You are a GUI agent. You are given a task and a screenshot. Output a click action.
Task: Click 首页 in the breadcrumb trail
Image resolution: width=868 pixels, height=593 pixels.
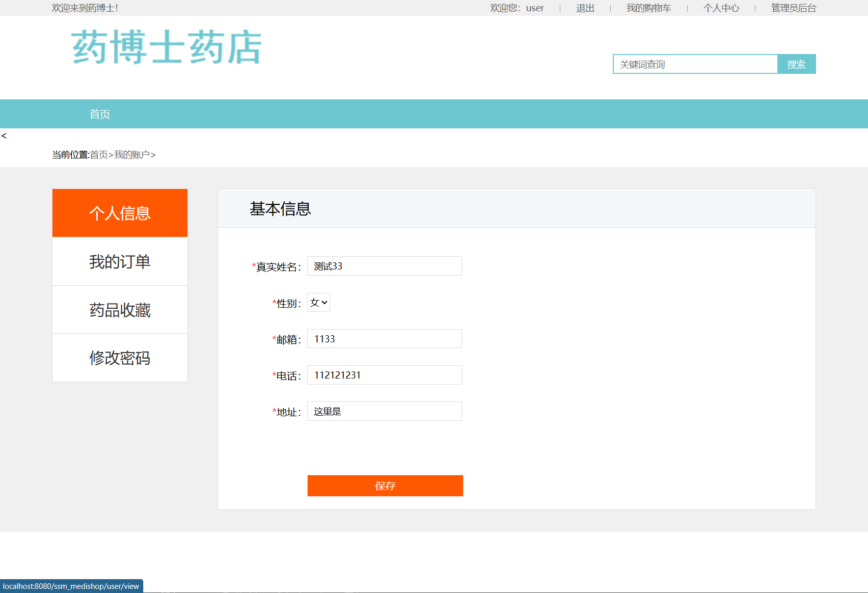tap(99, 154)
